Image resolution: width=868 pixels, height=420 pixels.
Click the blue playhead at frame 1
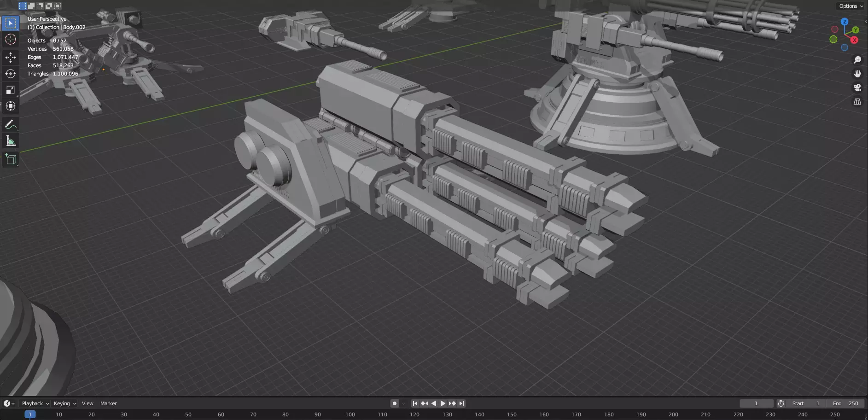30,414
